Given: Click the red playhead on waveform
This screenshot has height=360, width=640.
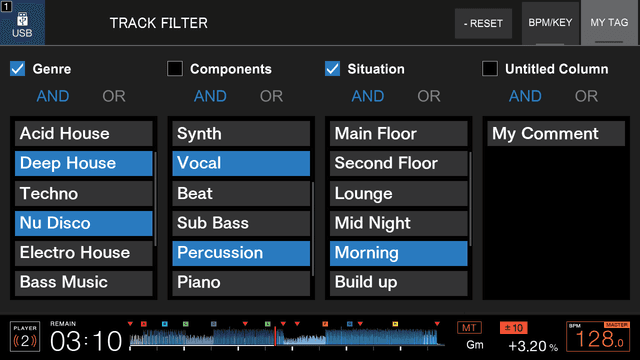Looking at the screenshot, I should click(276, 336).
